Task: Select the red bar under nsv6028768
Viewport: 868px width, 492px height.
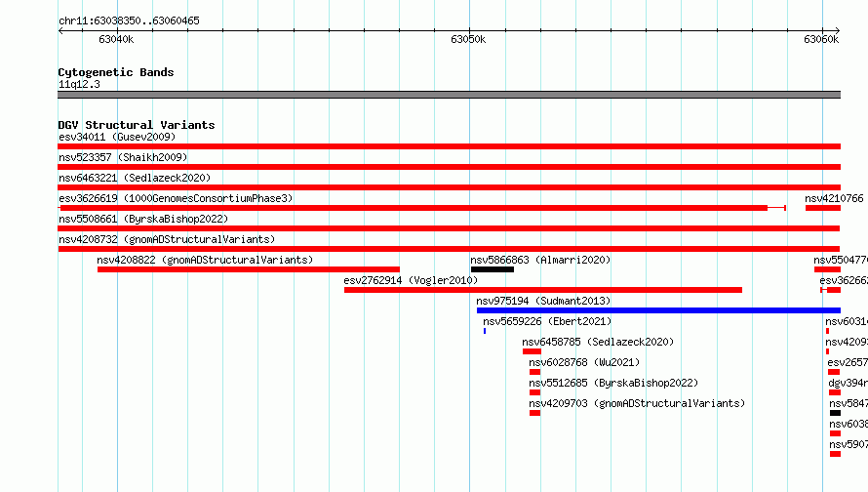Action: click(534, 372)
